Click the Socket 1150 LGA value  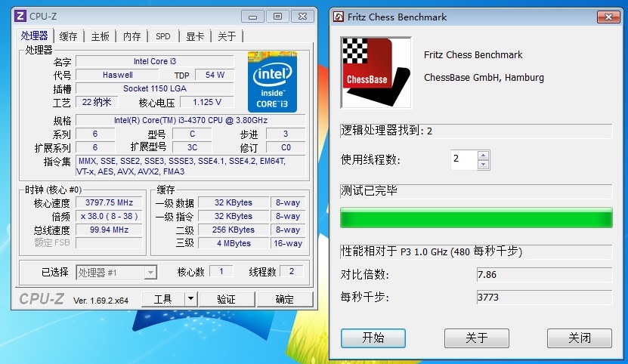click(x=155, y=88)
